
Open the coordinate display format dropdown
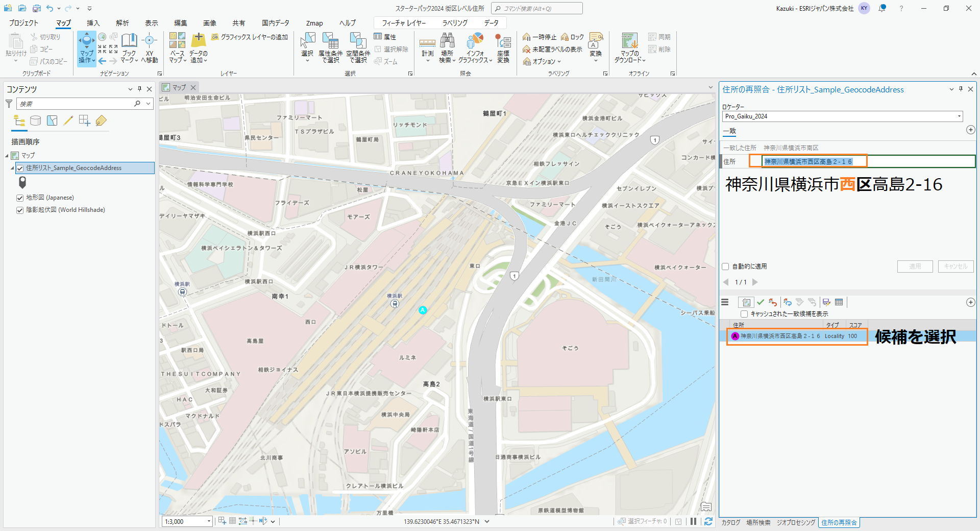coord(487,521)
